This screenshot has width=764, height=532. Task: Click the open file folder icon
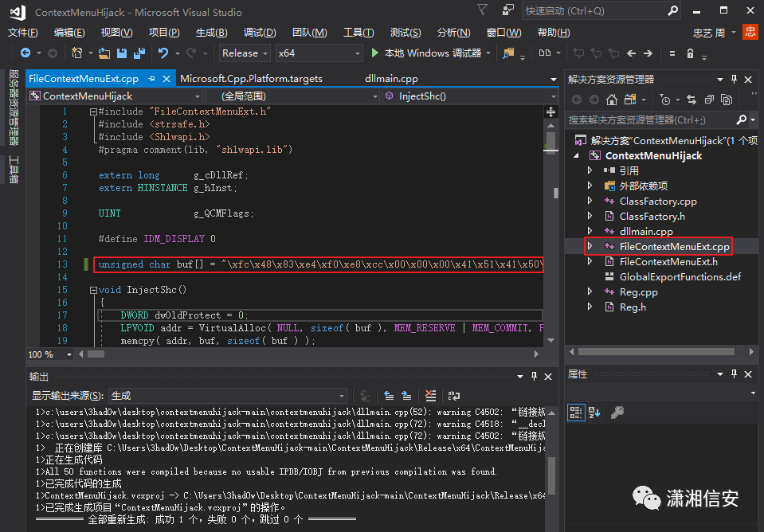tap(104, 53)
